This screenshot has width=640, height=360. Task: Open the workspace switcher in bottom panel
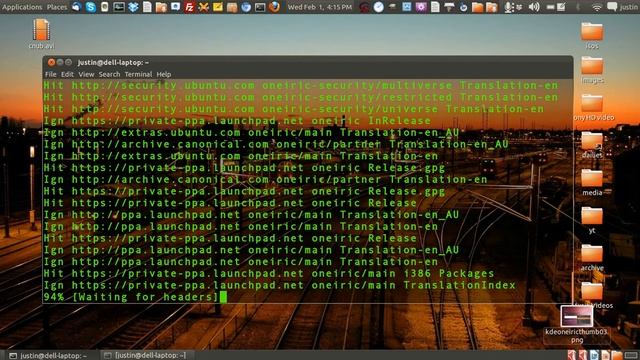pos(631,355)
